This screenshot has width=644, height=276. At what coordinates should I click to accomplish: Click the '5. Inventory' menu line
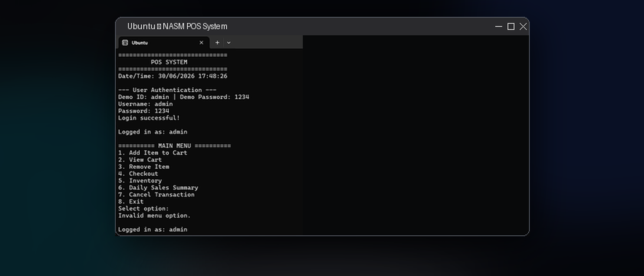140,181
